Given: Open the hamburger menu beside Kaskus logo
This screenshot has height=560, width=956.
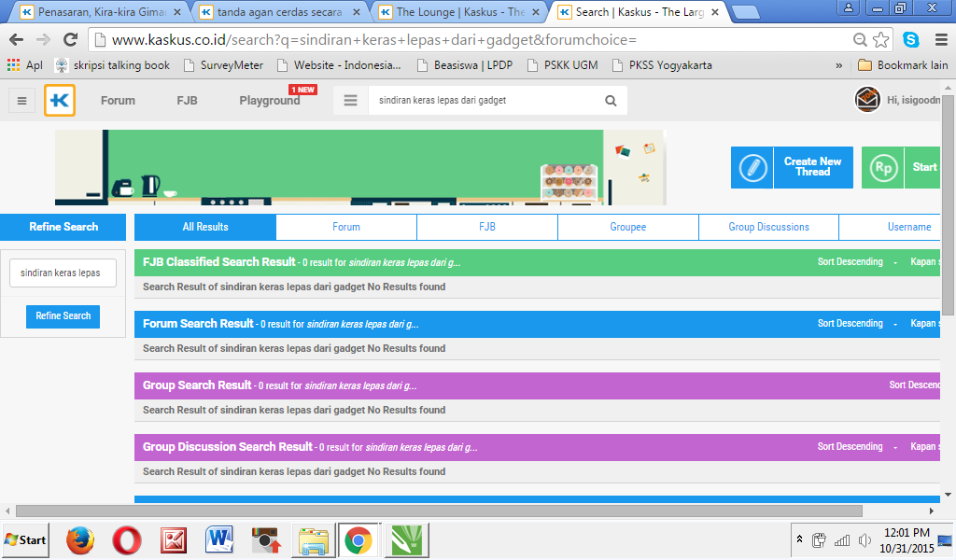Looking at the screenshot, I should click(22, 101).
